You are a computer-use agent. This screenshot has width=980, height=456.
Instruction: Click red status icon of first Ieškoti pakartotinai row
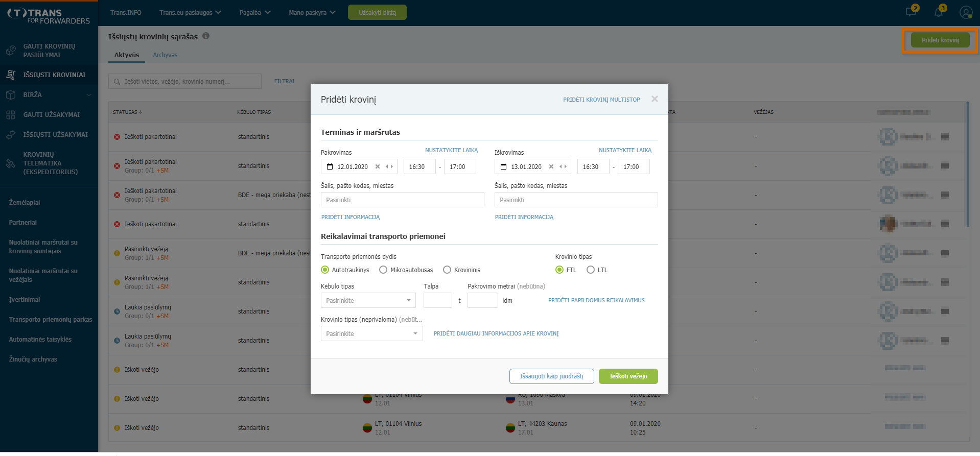tap(117, 137)
